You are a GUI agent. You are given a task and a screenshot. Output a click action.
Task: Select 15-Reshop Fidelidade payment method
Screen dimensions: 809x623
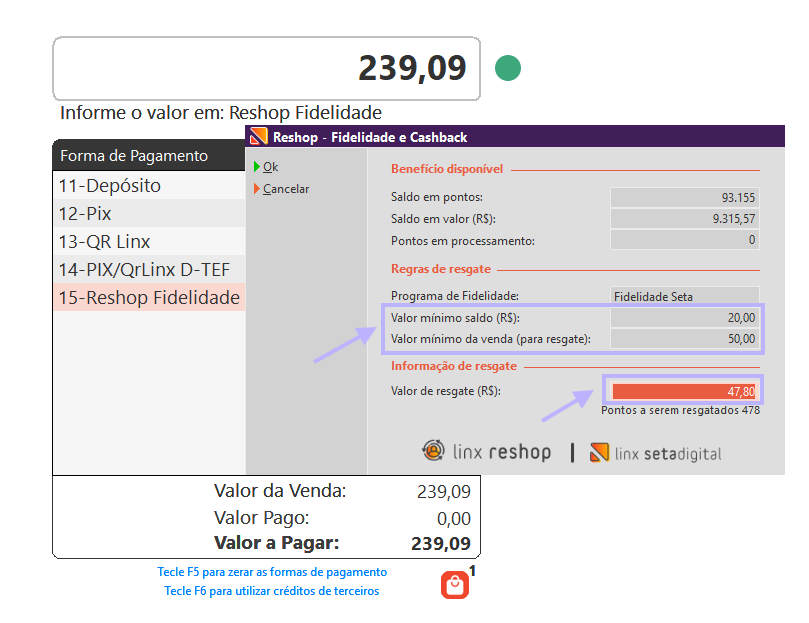pos(149,297)
